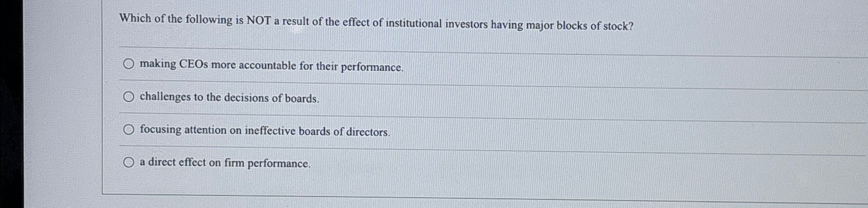Click the word "challenges" in the second option

(165, 97)
